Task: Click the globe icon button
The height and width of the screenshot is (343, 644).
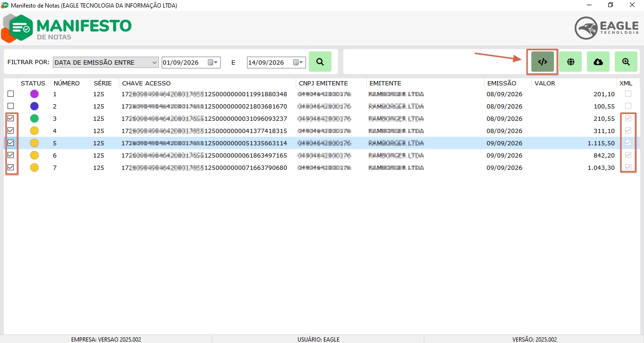Action: pos(570,62)
